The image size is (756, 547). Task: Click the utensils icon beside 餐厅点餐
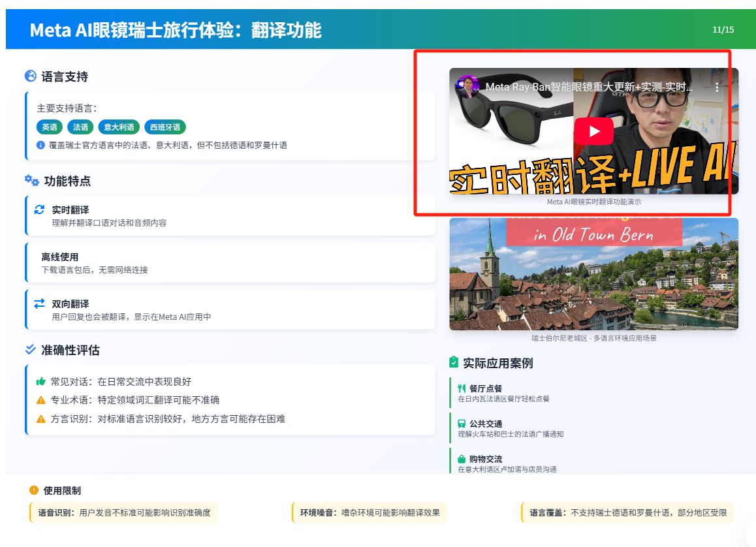[x=462, y=388]
